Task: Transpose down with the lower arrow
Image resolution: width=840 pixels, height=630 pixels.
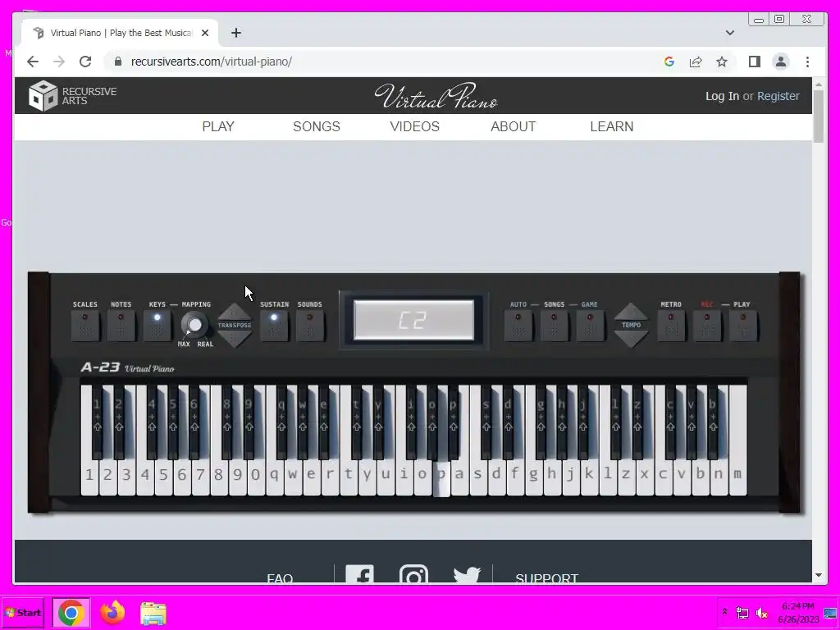Action: (234, 339)
